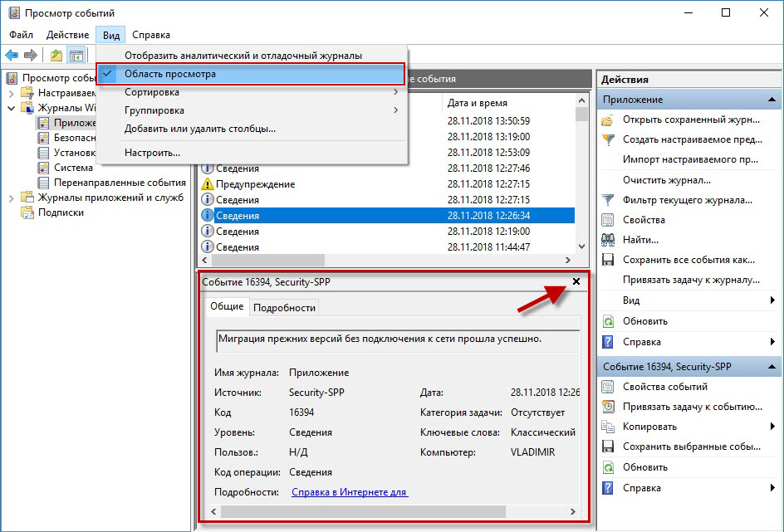Click the event list vertical scrollbar down arrow

point(582,248)
